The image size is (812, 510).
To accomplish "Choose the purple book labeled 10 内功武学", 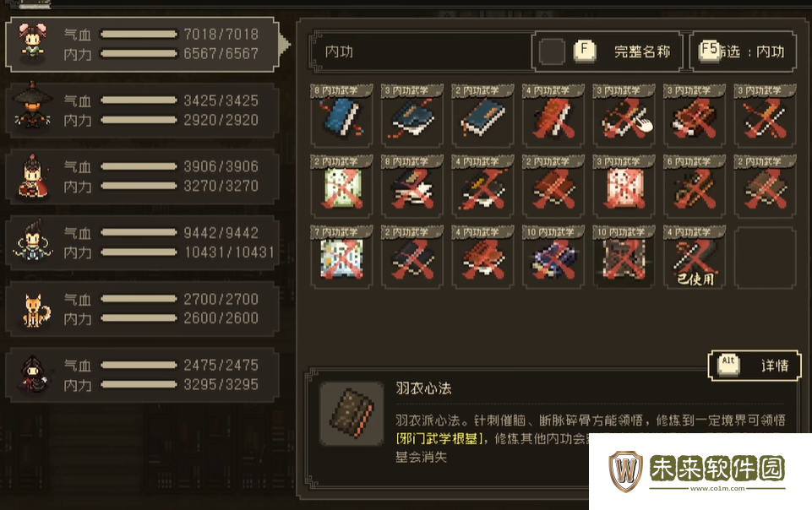I will (553, 257).
